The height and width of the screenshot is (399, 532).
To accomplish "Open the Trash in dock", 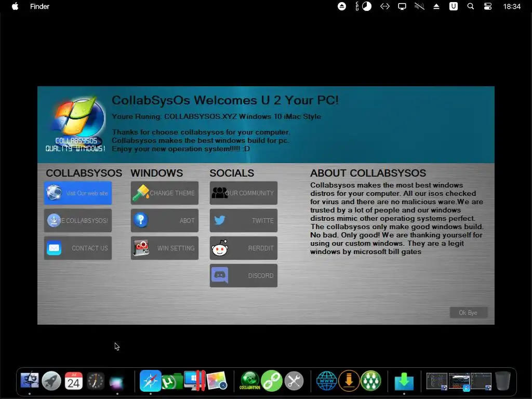I will pos(503,381).
